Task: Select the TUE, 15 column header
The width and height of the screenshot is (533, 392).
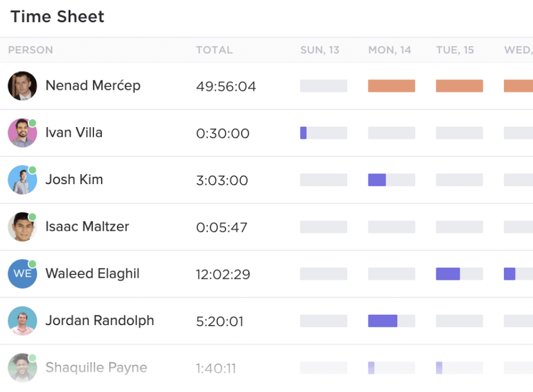Action: [x=455, y=50]
